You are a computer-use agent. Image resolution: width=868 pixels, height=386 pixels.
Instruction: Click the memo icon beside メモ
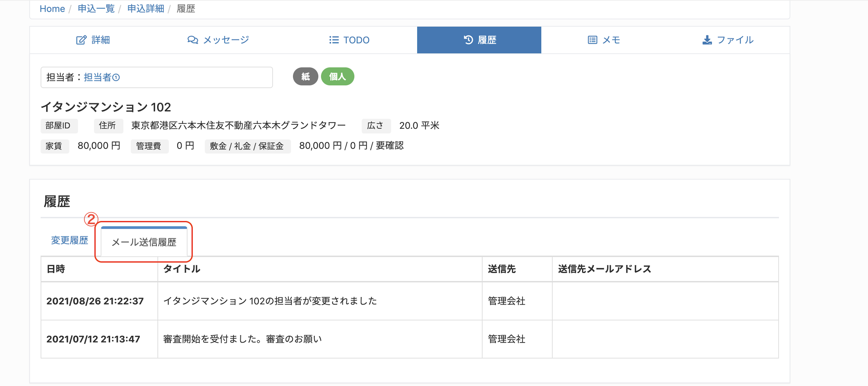592,40
